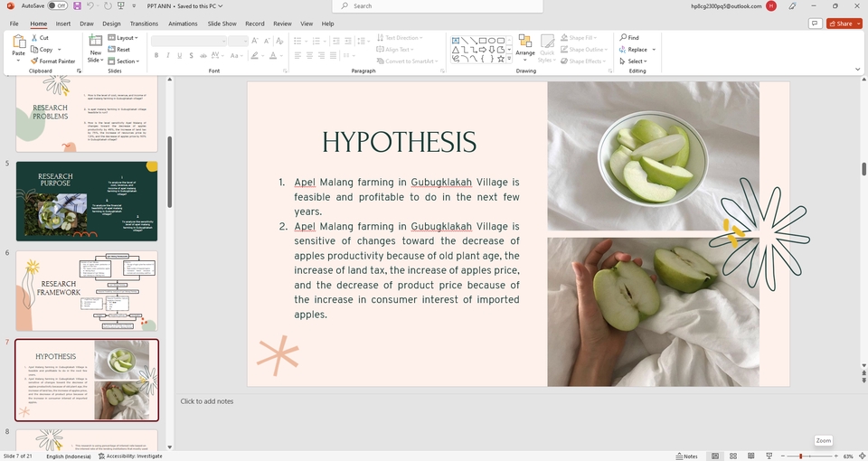Open the Section dropdown
The width and height of the screenshot is (868, 461).
click(x=124, y=61)
